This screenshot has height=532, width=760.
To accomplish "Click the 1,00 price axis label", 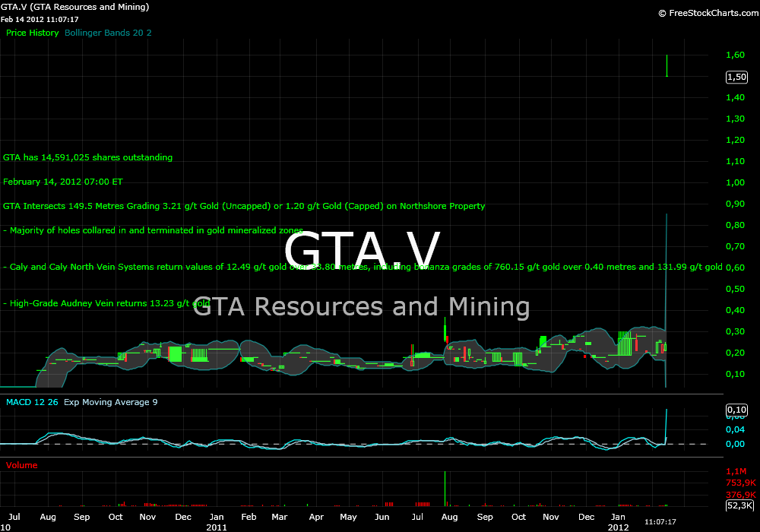I will [735, 182].
